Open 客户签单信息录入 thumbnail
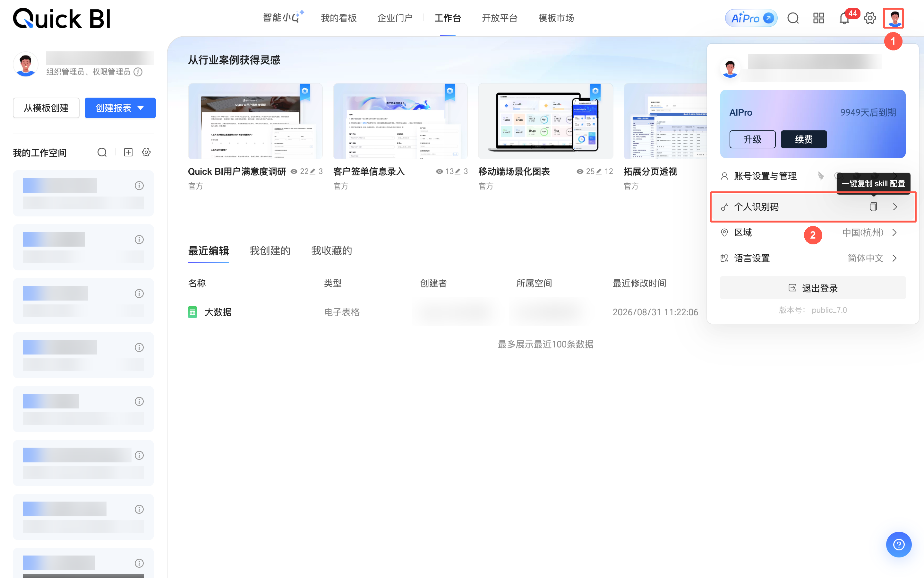The image size is (924, 578). pyautogui.click(x=400, y=121)
